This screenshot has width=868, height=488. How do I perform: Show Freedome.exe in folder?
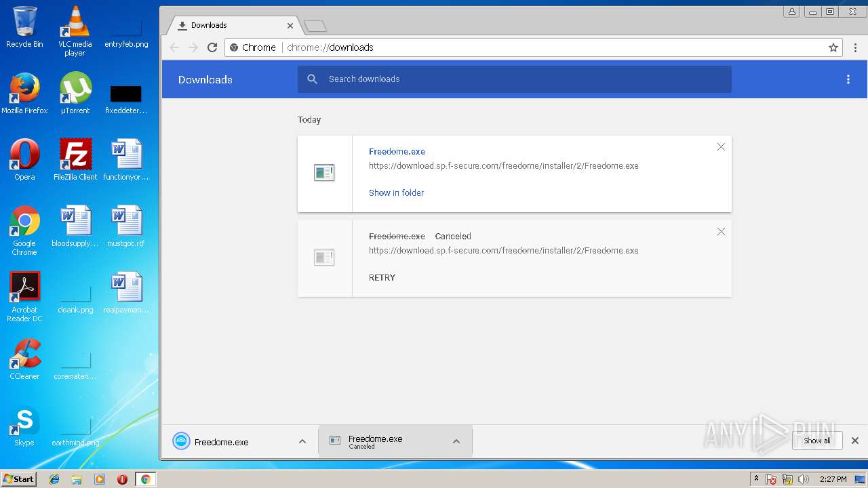396,193
